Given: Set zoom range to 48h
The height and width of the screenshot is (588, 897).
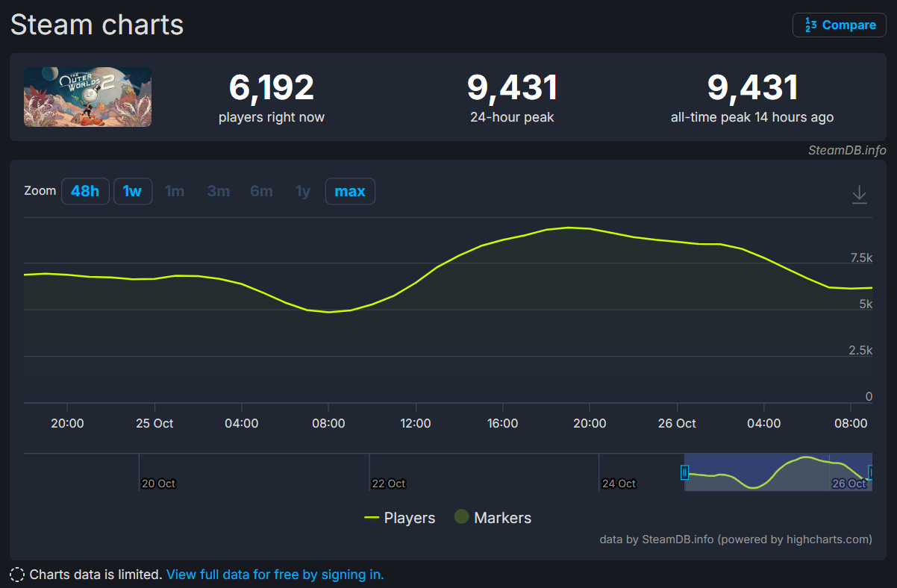Looking at the screenshot, I should pos(85,191).
